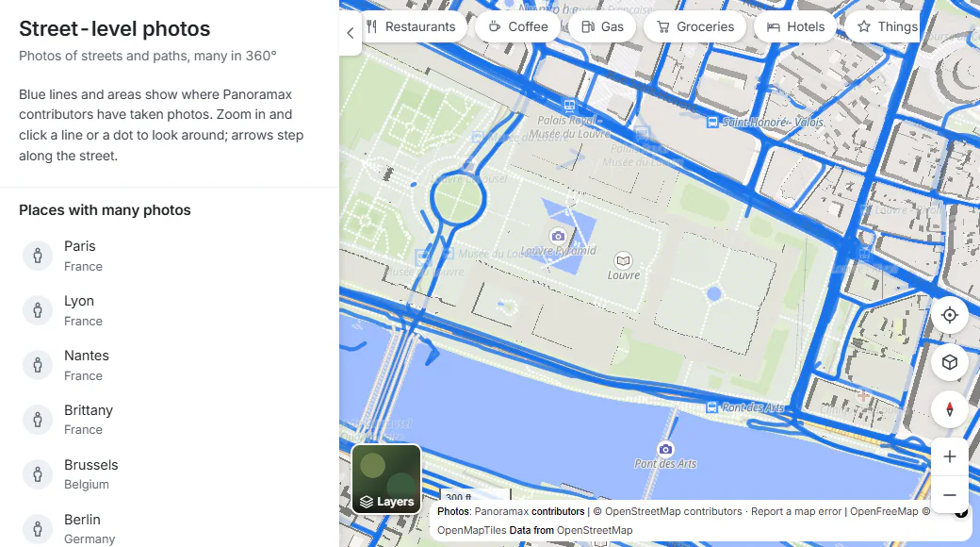Click the street-view icon beside Brussels

pos(38,474)
